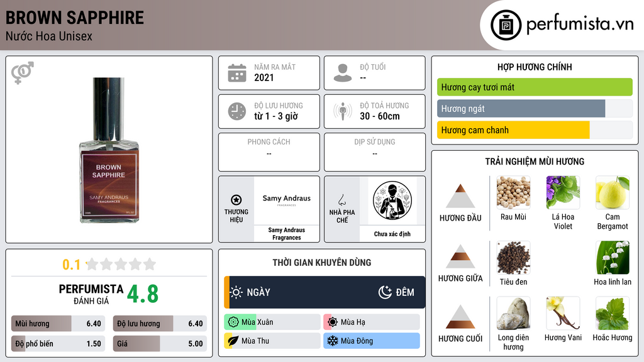Image resolution: width=644 pixels, height=362 pixels.
Task: Click the Samy Andraus brand logo
Action: tap(287, 200)
